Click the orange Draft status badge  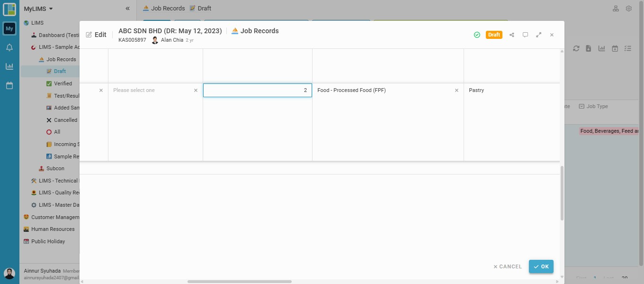tap(494, 35)
